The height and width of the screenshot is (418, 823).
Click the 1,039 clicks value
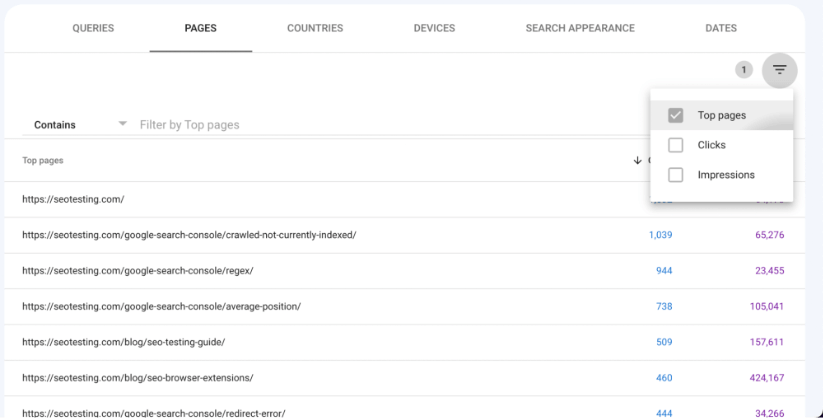pyautogui.click(x=660, y=235)
